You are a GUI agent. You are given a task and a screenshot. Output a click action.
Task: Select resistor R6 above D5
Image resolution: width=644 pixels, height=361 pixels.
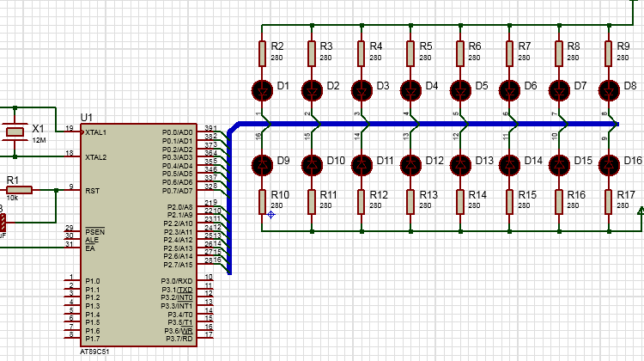point(460,53)
